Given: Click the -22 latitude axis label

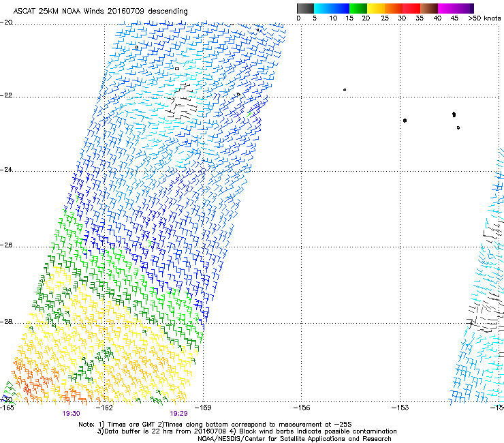Looking at the screenshot, I should point(6,95).
